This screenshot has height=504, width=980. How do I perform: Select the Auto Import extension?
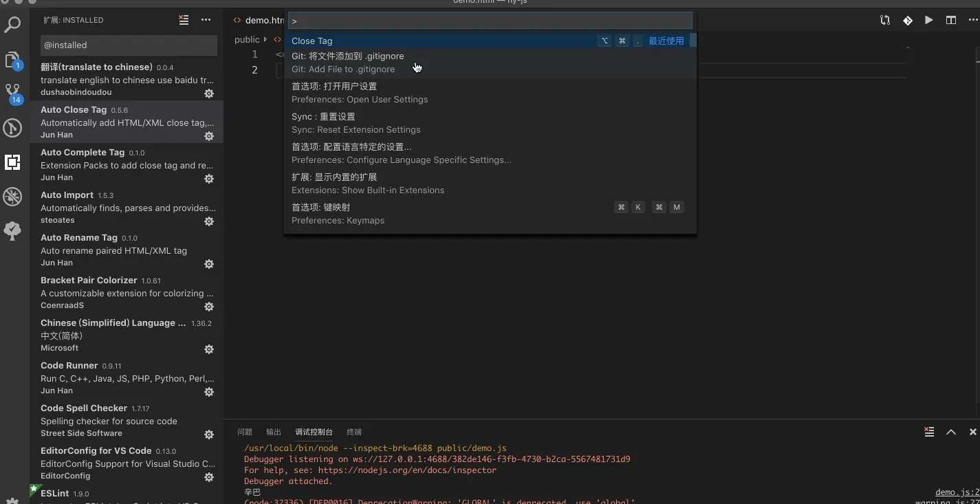point(127,208)
